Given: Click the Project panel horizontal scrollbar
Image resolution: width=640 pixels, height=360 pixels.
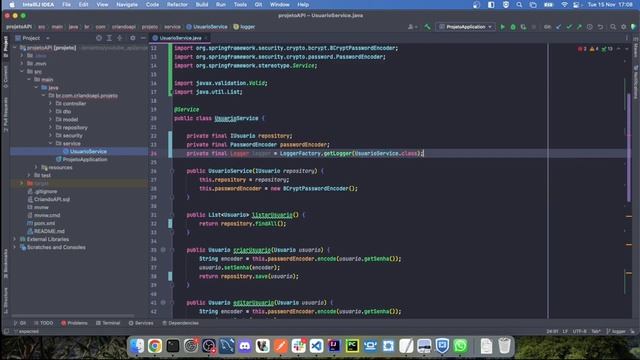Looking at the screenshot, I should (73, 316).
